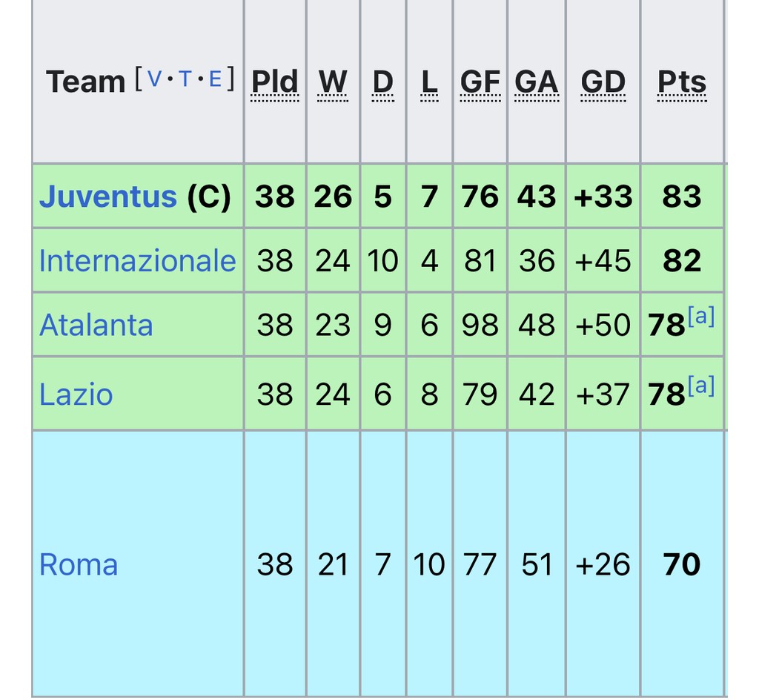Click the GD column header
759x700 pixels.
[603, 82]
